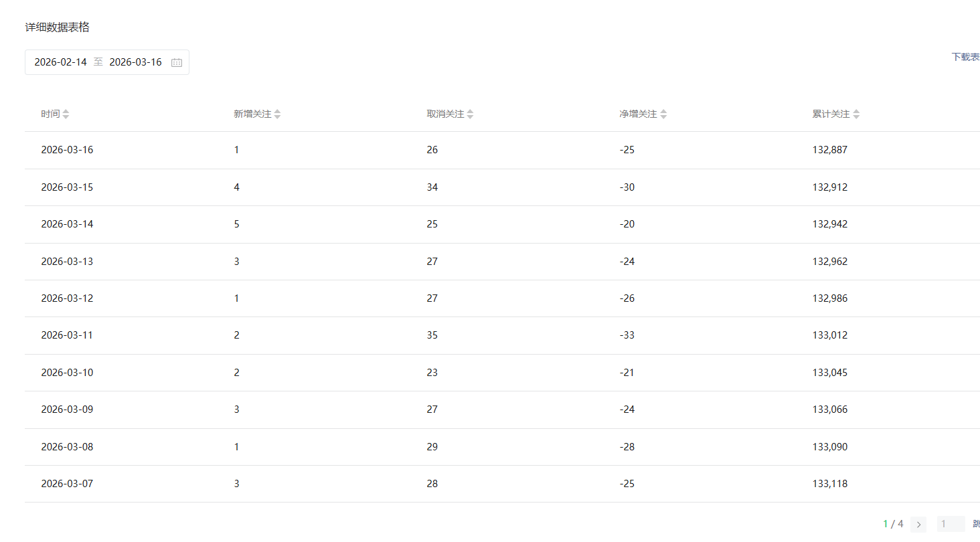980x542 pixels.
Task: Click the net change value -33
Action: coord(627,335)
